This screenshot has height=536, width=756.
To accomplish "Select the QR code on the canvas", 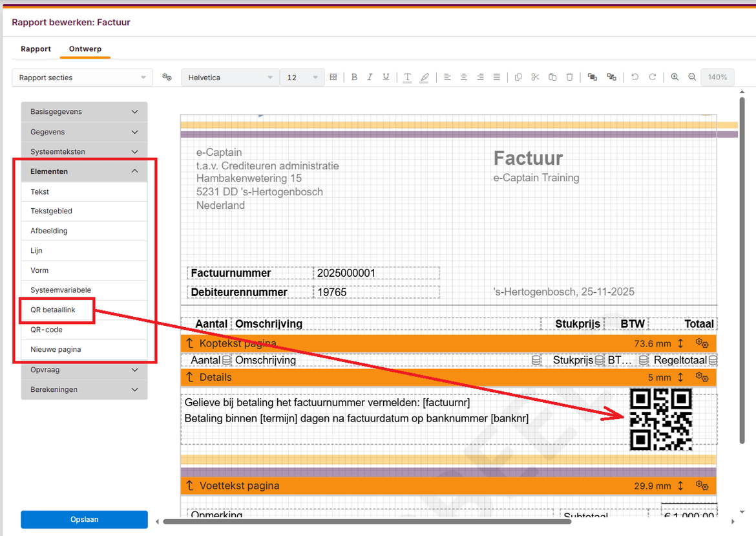I will tap(660, 419).
